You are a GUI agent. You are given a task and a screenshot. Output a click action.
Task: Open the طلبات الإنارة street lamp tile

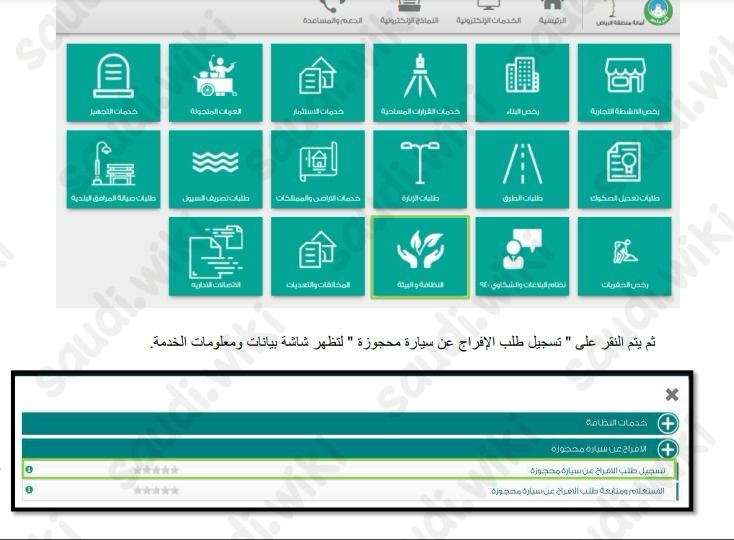[420, 169]
